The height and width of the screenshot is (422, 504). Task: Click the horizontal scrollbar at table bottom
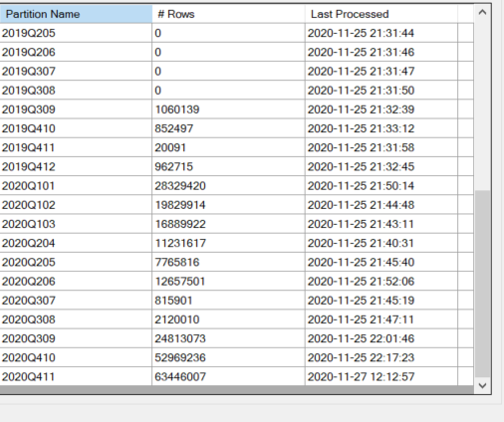(237, 390)
